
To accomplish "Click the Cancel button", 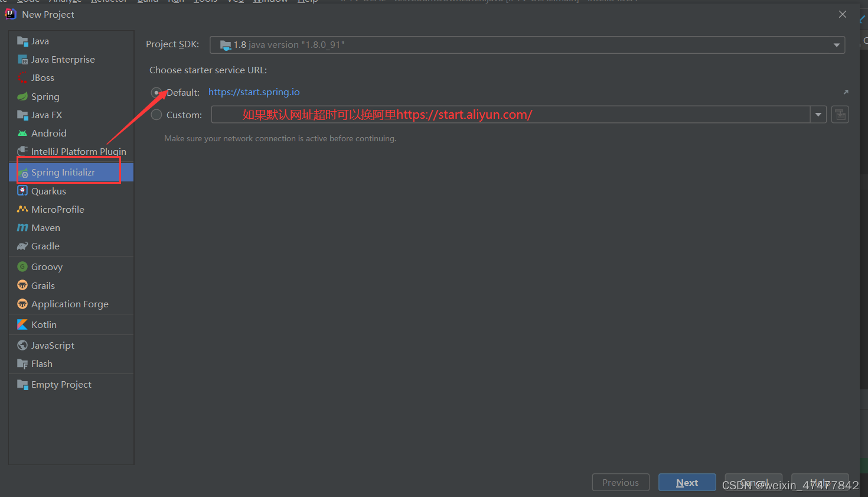I will pyautogui.click(x=753, y=482).
